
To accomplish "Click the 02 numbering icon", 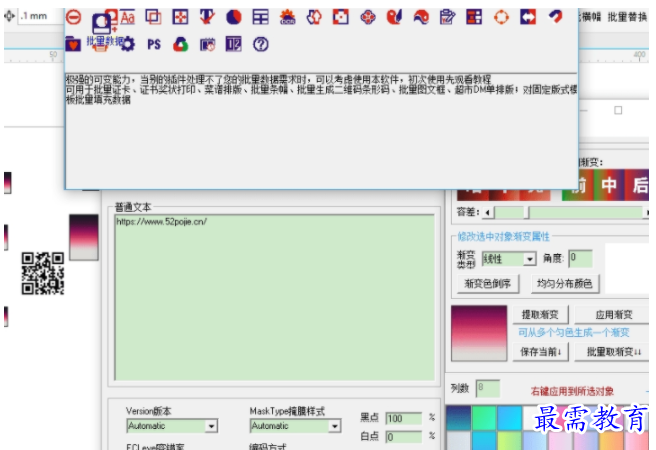I will click(233, 44).
